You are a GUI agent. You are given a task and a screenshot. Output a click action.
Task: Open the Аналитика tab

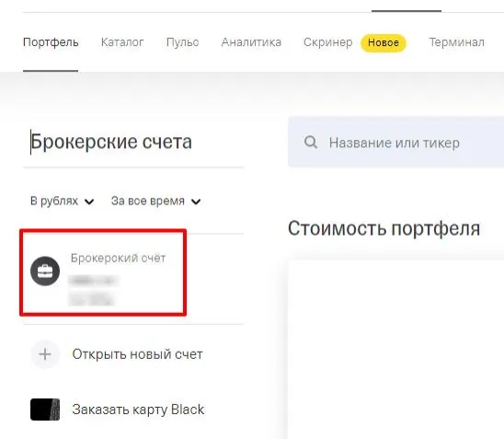point(251,42)
